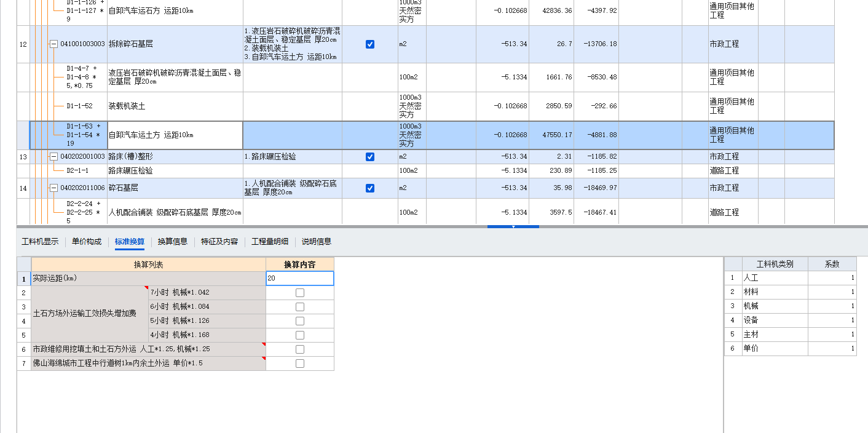Collapse the 路床(槽)整形 item 040202001003
This screenshot has height=433, width=868.
pos(53,156)
